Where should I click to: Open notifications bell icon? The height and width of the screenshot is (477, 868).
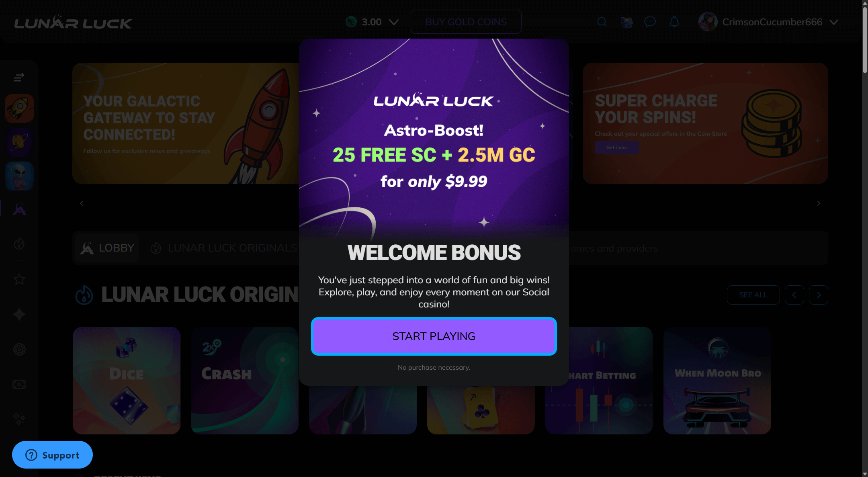coord(674,22)
